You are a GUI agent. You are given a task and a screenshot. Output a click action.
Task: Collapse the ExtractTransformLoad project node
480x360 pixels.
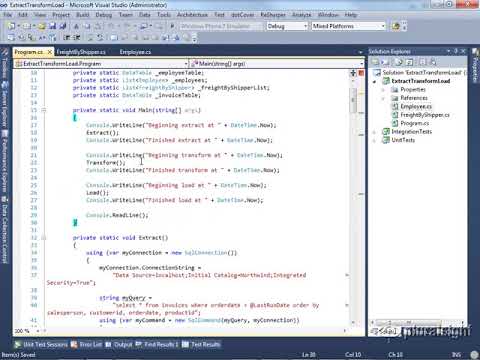coord(374,81)
